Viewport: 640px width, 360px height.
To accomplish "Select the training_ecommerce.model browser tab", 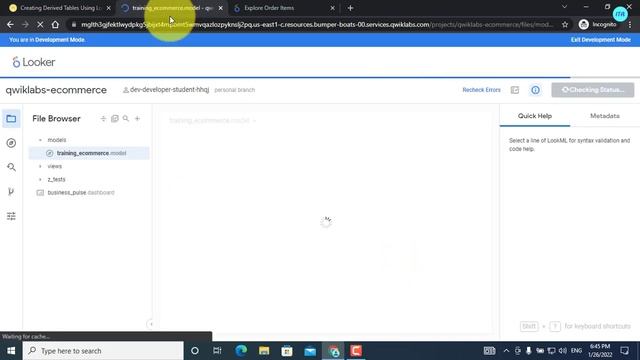I will pyautogui.click(x=171, y=8).
